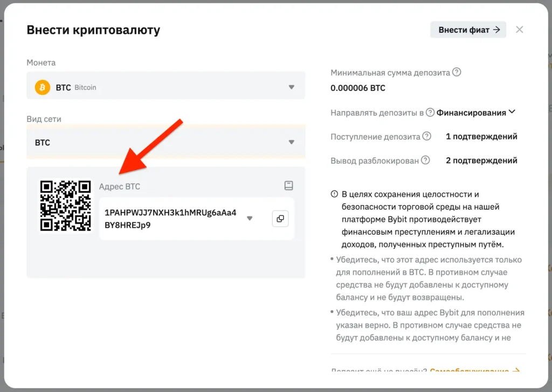Click the 1 подтверждений value

coord(481,136)
